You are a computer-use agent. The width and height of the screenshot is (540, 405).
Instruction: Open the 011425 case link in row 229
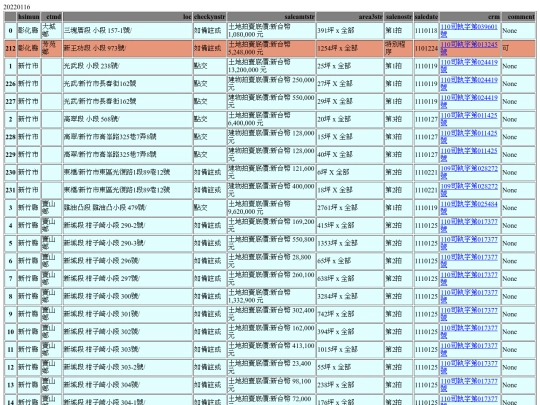469,155
